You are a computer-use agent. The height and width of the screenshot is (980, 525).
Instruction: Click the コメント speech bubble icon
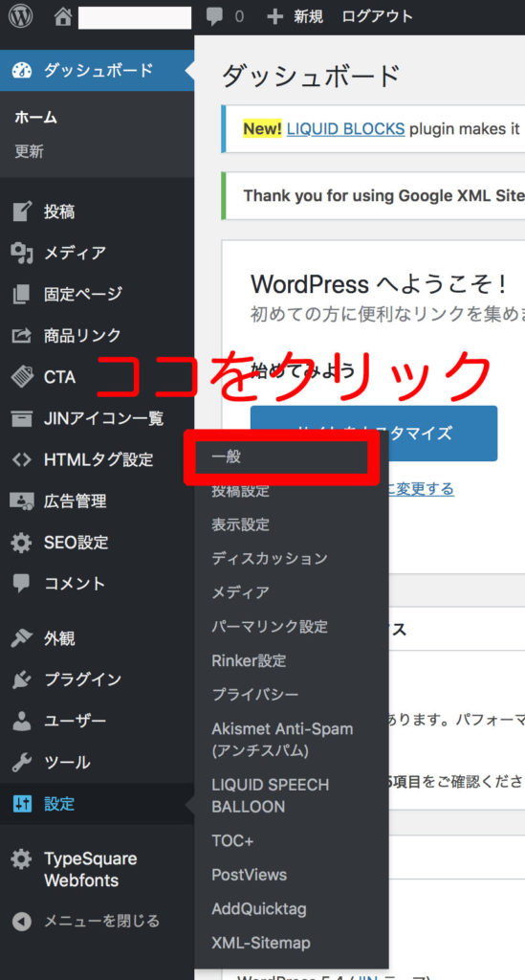tap(21, 584)
